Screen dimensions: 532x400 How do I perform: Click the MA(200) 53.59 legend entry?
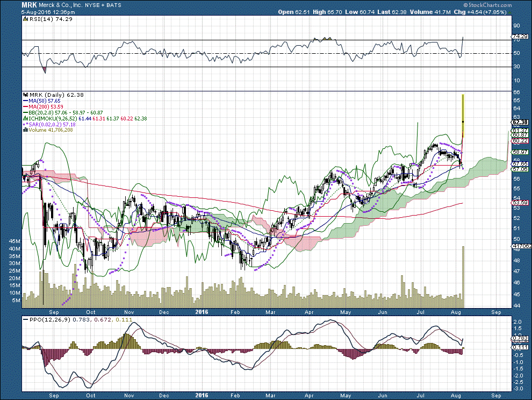tap(43, 106)
